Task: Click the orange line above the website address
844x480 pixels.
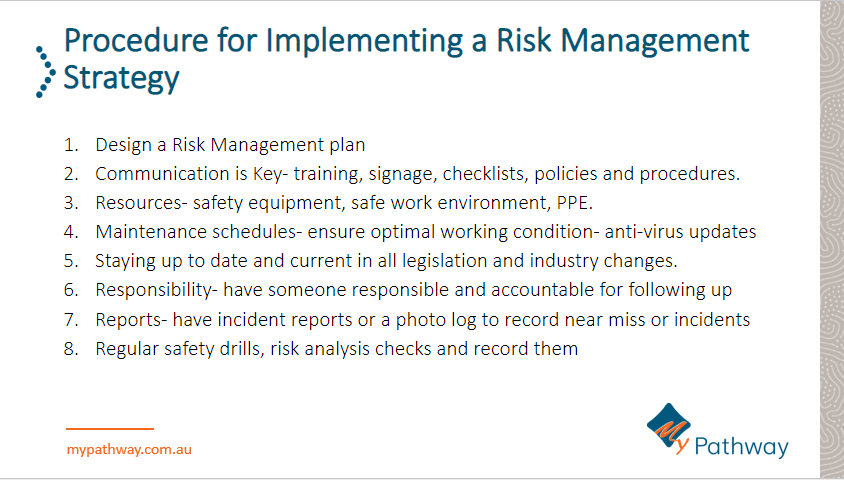Action: (x=110, y=429)
